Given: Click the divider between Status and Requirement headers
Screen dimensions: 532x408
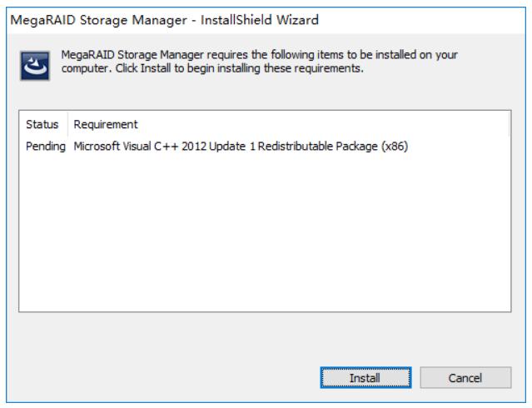Looking at the screenshot, I should pyautogui.click(x=68, y=124).
